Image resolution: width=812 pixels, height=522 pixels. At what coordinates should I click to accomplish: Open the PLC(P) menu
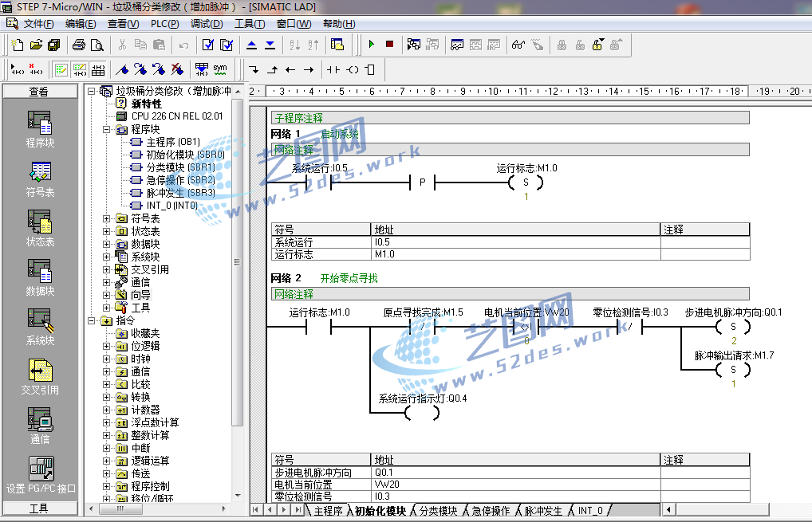pyautogui.click(x=164, y=24)
